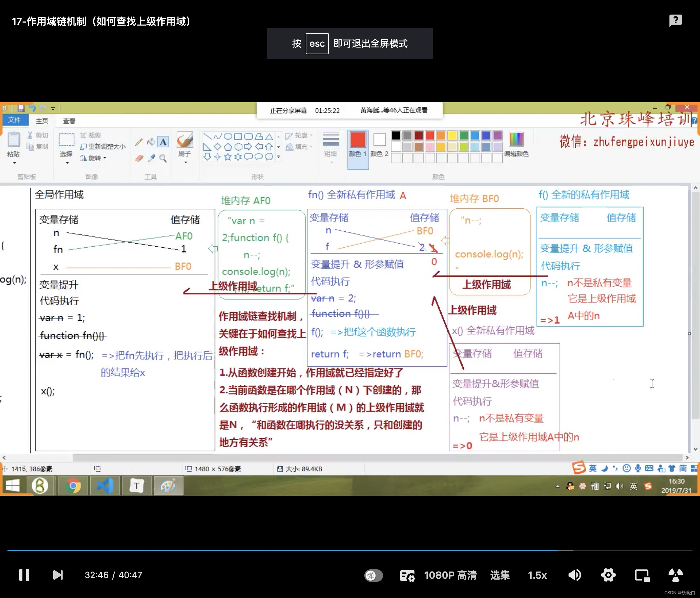Image resolution: width=700 pixels, height=598 pixels.
Task: Open the player settings gear
Action: (608, 575)
